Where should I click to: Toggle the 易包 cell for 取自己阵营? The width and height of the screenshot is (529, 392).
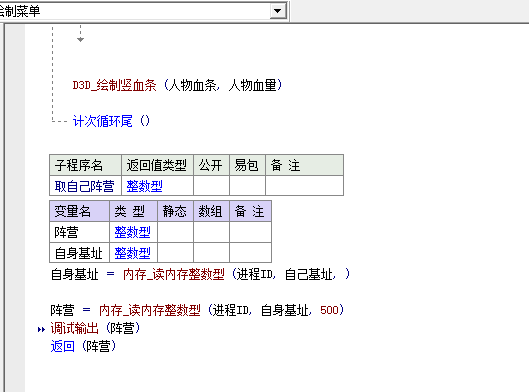click(248, 186)
